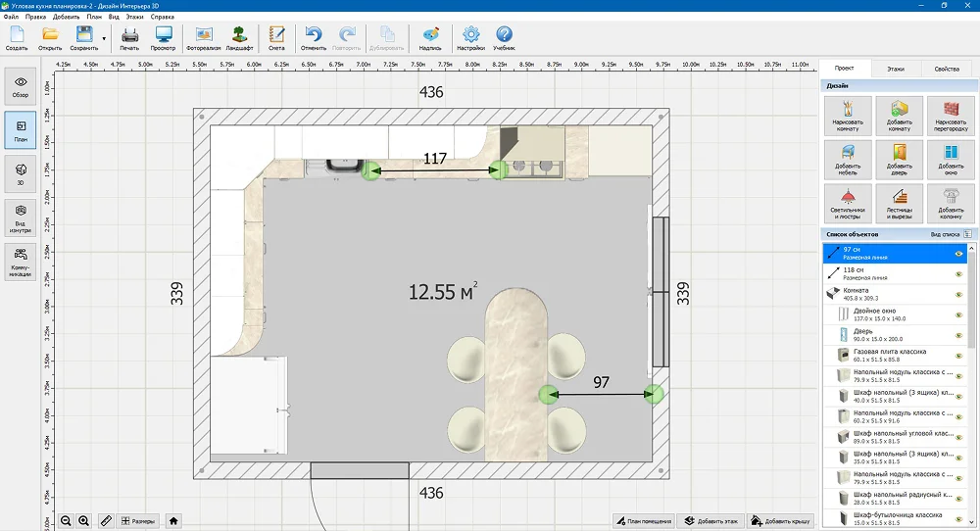Hide the Двойное окно object
980x531 pixels.
point(959,314)
